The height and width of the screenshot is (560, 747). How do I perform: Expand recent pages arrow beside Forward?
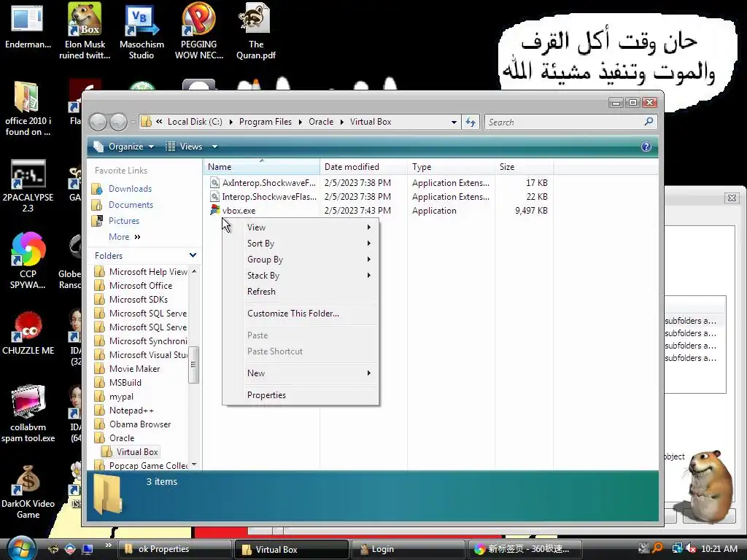(x=133, y=122)
